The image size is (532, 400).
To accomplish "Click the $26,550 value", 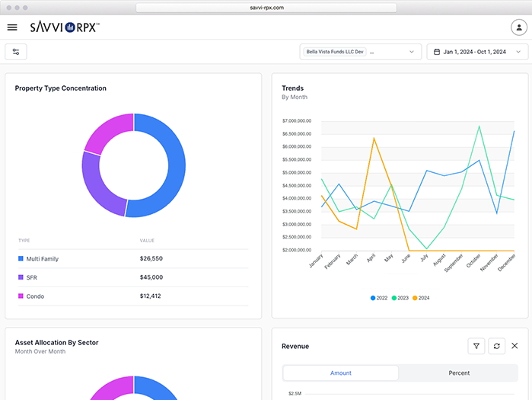I will (151, 258).
